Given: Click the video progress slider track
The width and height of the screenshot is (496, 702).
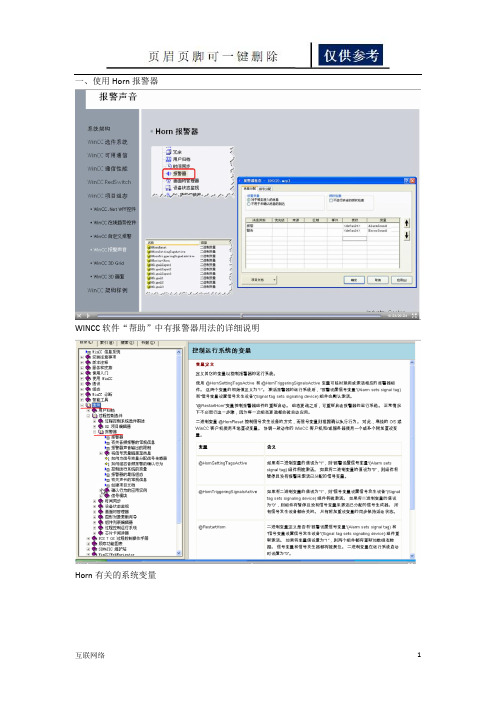Looking at the screenshot, I should [237, 316].
